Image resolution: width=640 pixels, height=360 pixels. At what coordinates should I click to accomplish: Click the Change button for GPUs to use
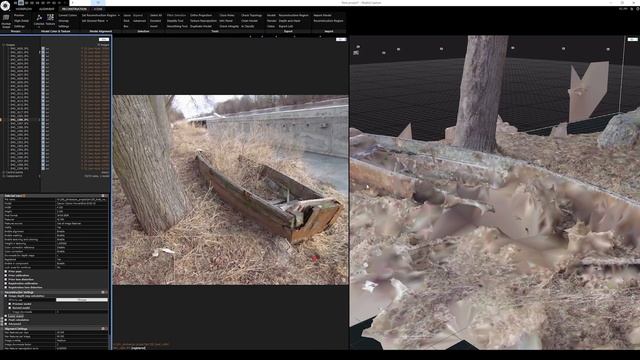click(82, 300)
